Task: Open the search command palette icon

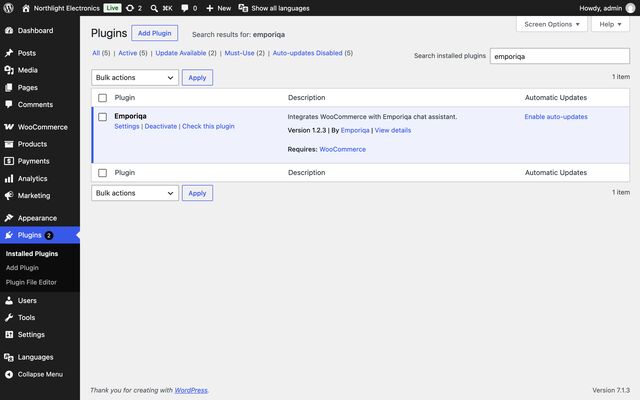Action: pyautogui.click(x=154, y=8)
